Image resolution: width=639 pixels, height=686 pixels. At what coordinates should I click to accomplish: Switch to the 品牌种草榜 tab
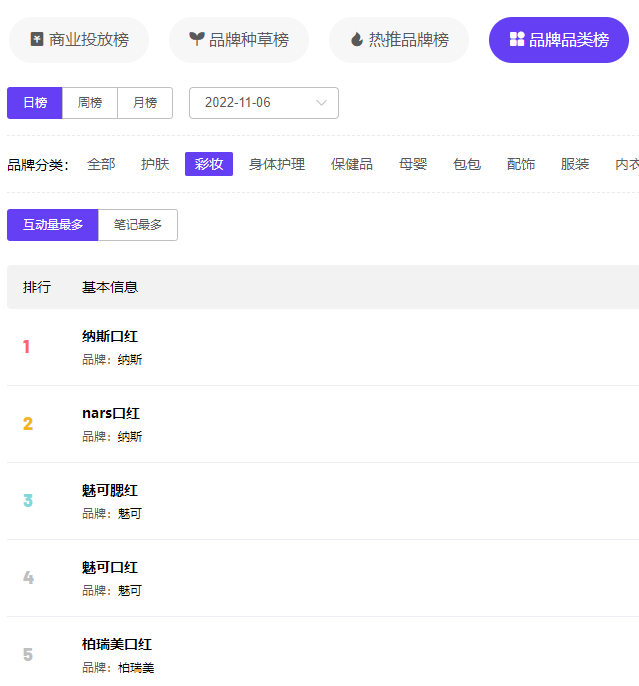(239, 40)
